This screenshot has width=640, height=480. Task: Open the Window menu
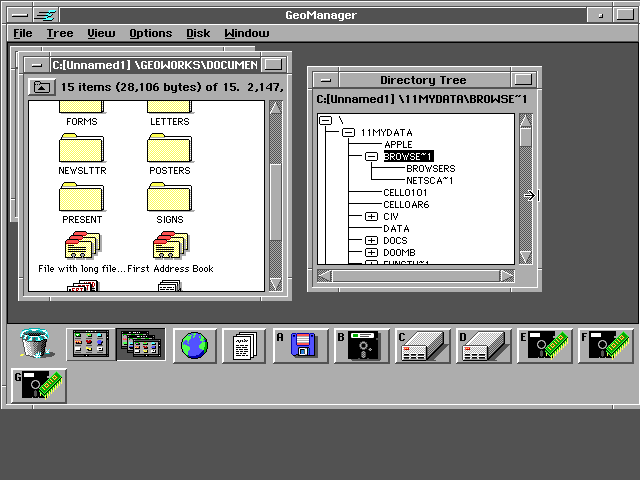pos(247,33)
